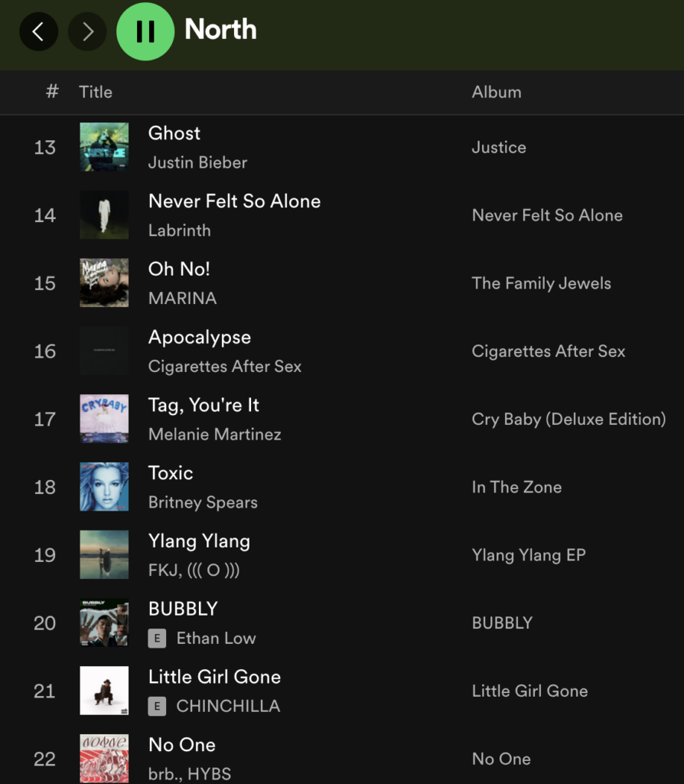Click the Explicit badge next to Ethan Low
This screenshot has height=784, width=684.
click(x=157, y=638)
